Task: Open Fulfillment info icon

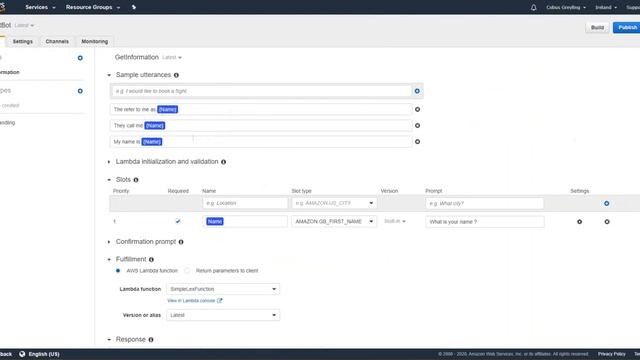Action: (151, 260)
